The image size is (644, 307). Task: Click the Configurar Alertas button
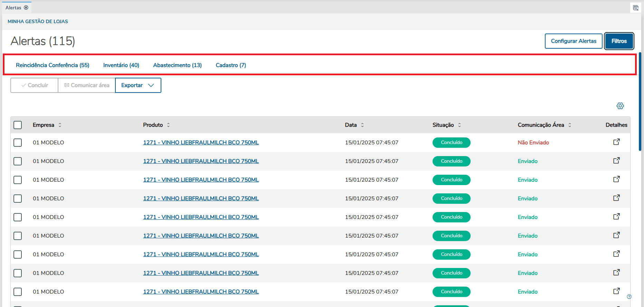point(574,41)
